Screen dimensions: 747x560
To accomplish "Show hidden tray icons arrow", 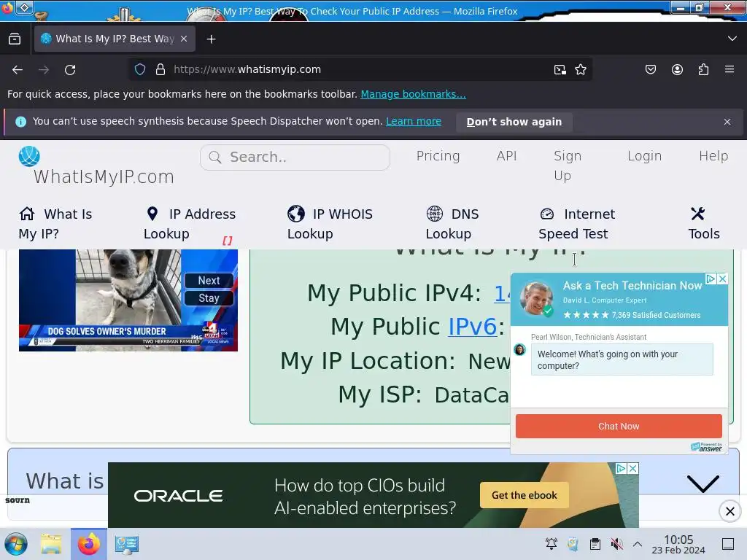I will (x=638, y=544).
